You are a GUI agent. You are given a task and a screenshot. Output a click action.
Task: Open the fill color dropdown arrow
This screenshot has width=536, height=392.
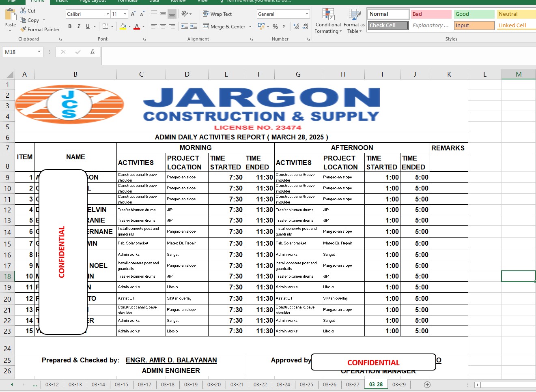(x=129, y=26)
